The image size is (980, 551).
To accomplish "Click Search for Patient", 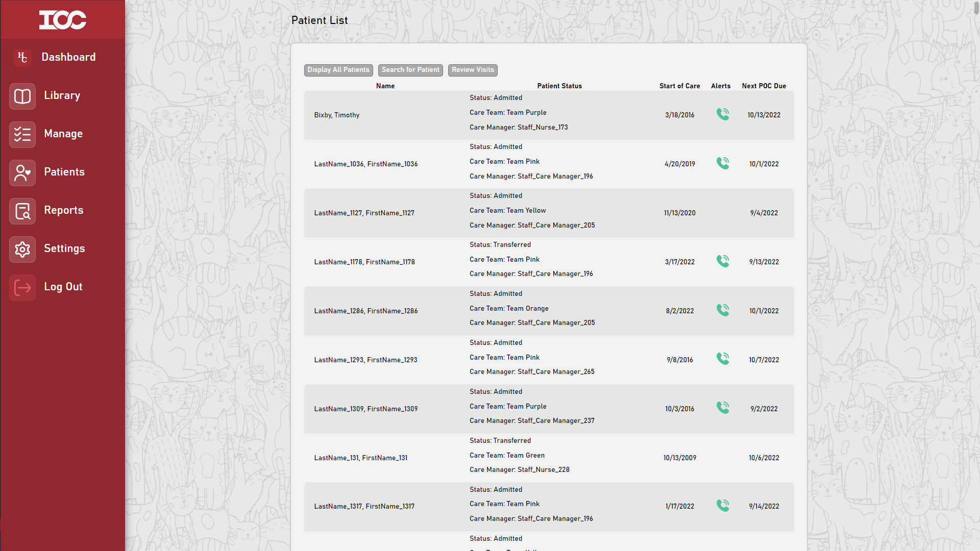I will [x=410, y=70].
